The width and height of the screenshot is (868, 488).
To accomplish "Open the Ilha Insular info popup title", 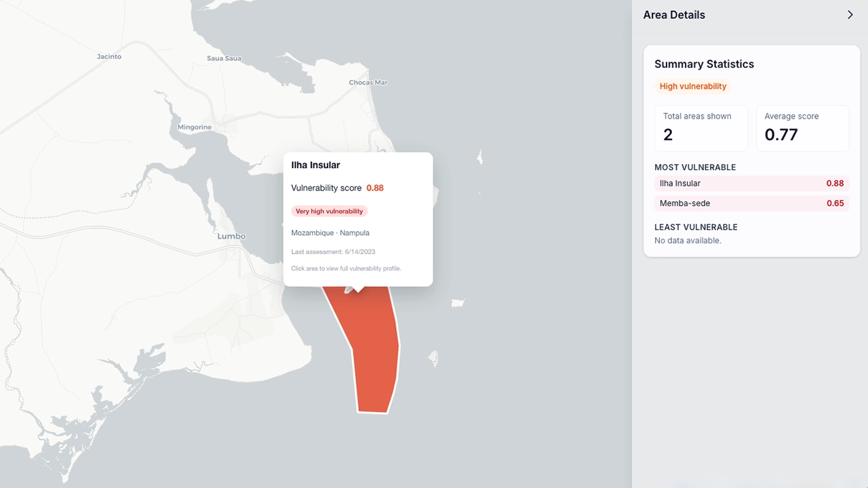I will point(315,165).
